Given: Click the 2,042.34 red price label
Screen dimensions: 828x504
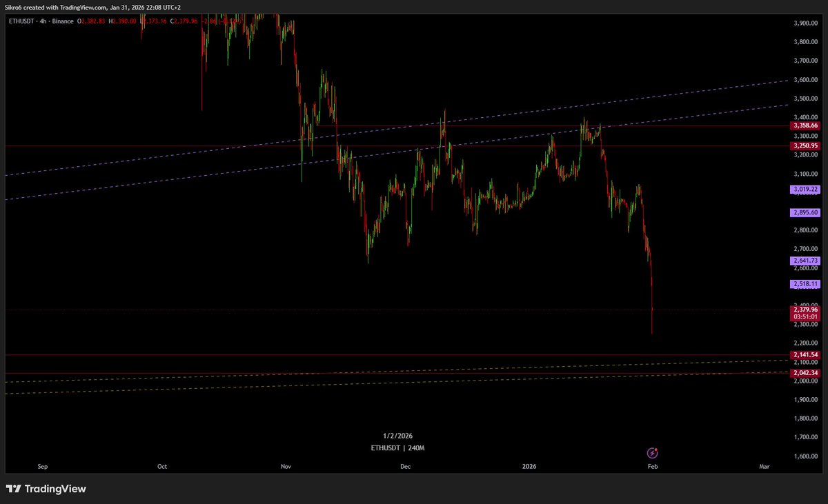Looking at the screenshot, I should coord(806,373).
